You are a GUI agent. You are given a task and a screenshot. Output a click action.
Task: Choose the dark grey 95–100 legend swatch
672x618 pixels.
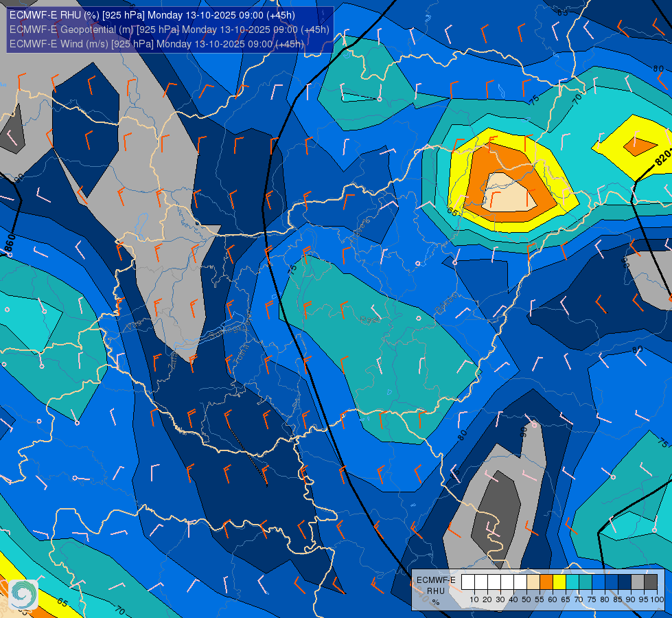point(651,582)
